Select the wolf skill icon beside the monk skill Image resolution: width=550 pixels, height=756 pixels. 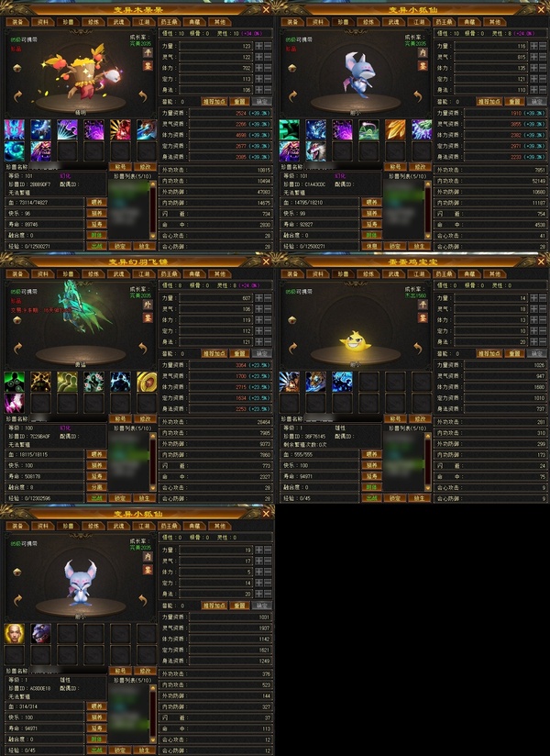coord(41,634)
